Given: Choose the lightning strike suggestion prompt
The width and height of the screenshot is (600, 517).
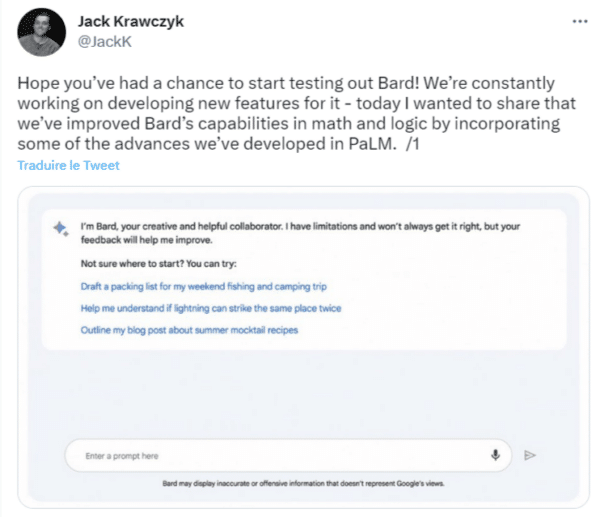Looking at the screenshot, I should pos(211,309).
